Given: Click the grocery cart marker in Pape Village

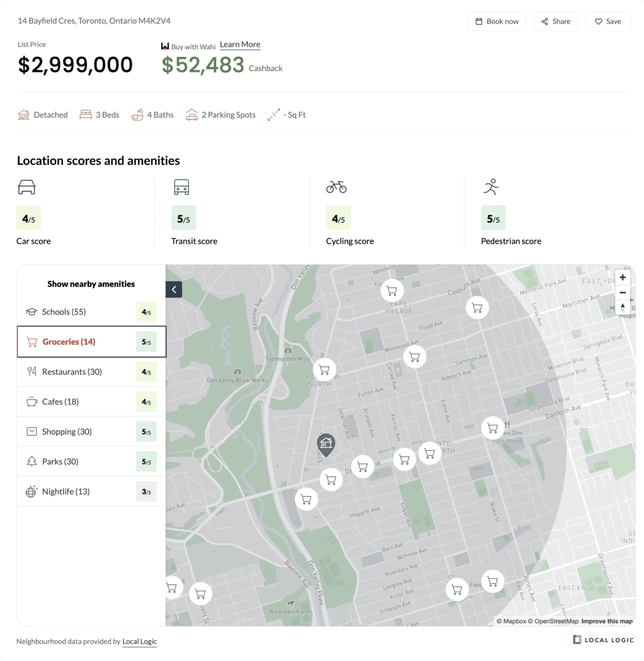Looking at the screenshot, I should 392,291.
